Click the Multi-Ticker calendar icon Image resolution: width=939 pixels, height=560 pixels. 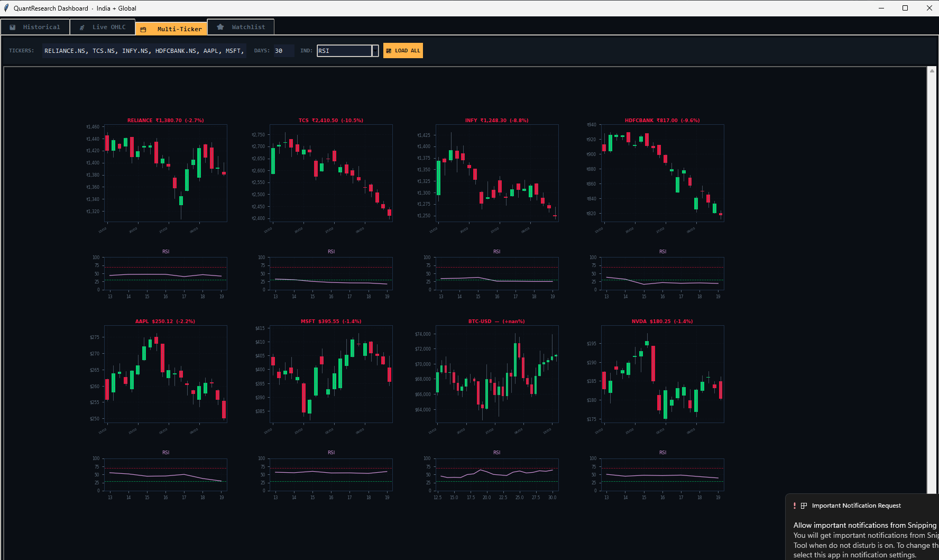[144, 29]
